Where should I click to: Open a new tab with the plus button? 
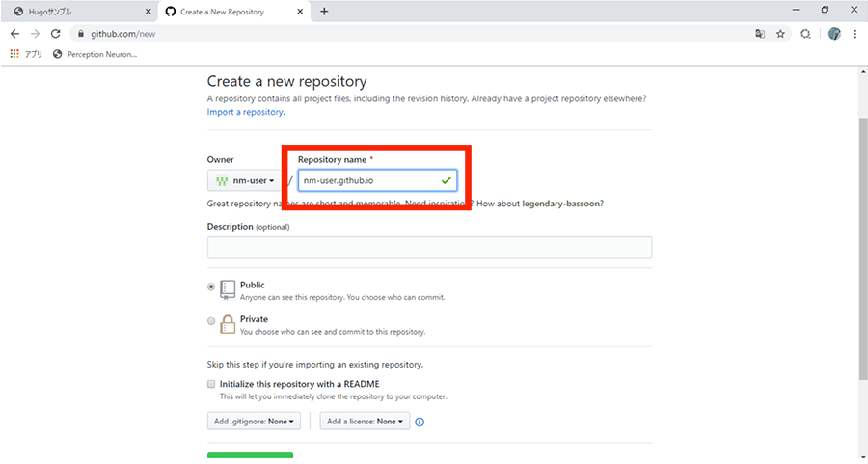click(324, 12)
